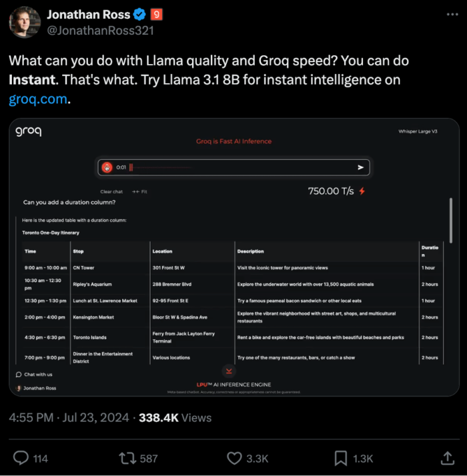The width and height of the screenshot is (467, 476).
Task: Click the Clear chat button
Action: [x=111, y=191]
